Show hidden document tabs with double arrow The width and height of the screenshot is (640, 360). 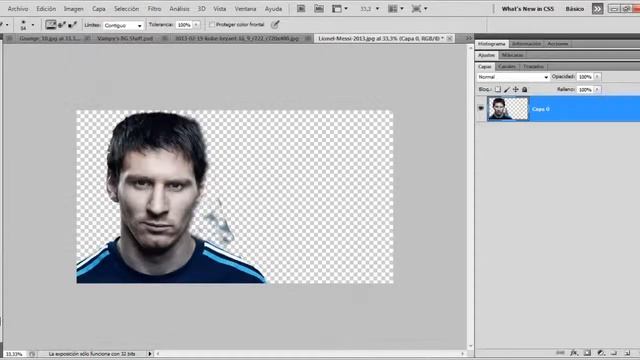coord(469,38)
